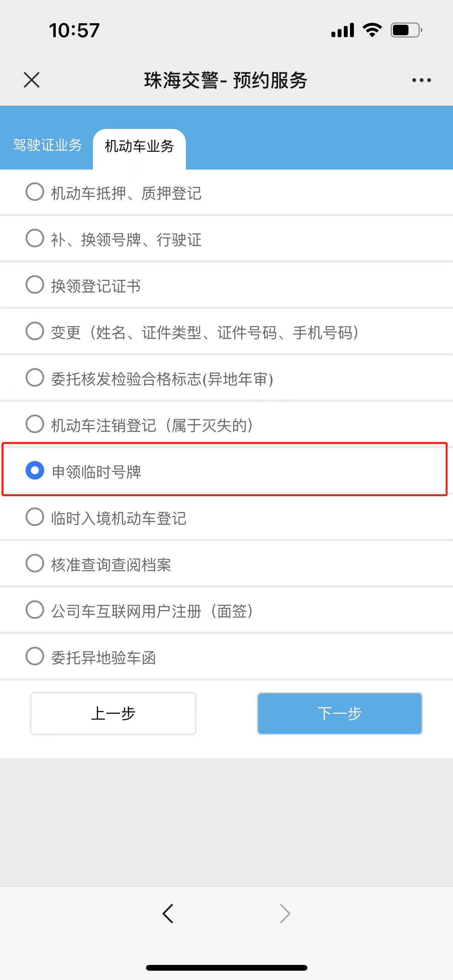
Task: Proceed with the 下一步 button
Action: point(340,713)
